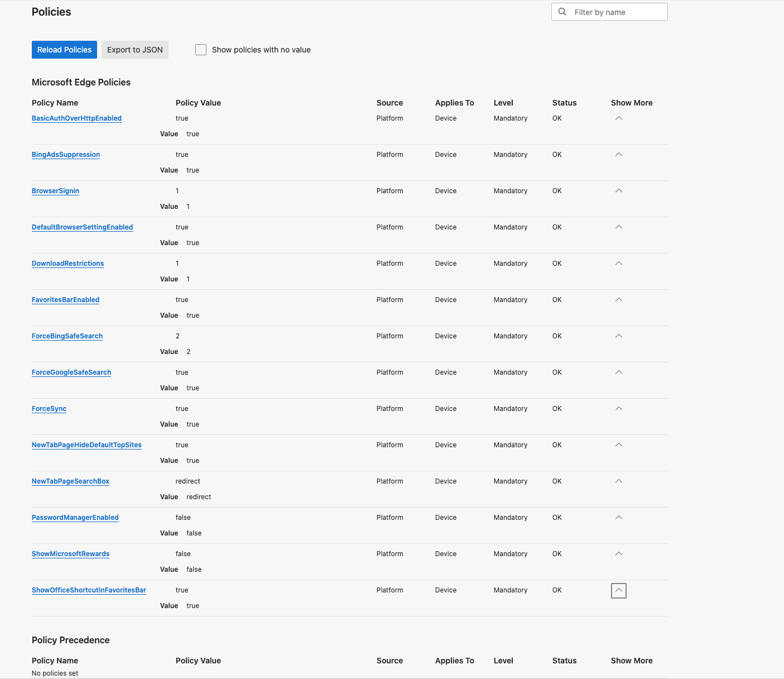Click the 'false' value of ShowMicrosoftRewards row
This screenshot has height=679, width=784.
pos(183,554)
